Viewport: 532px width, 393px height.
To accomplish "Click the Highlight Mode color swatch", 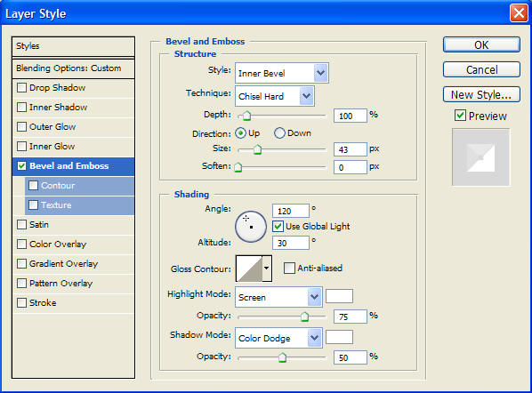I will pyautogui.click(x=339, y=296).
